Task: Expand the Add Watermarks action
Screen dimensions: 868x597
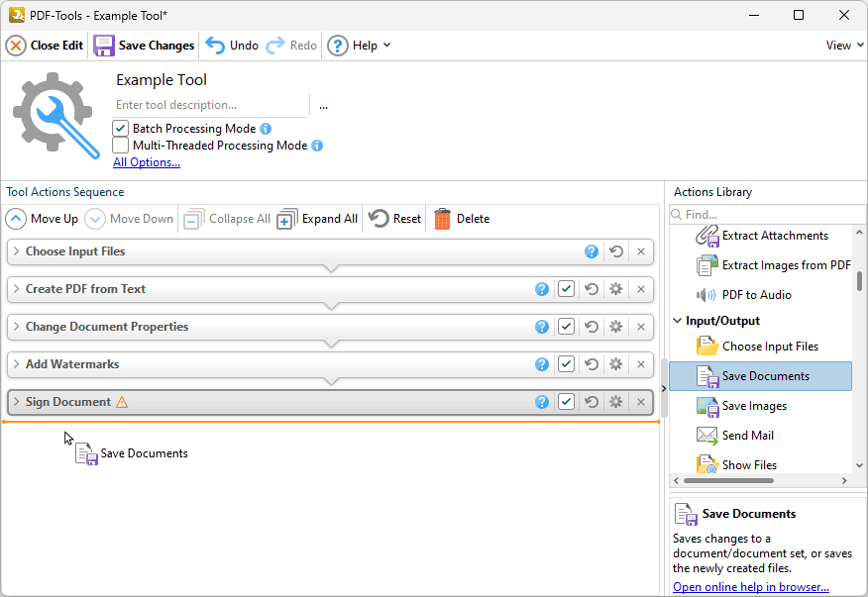Action: point(16,364)
